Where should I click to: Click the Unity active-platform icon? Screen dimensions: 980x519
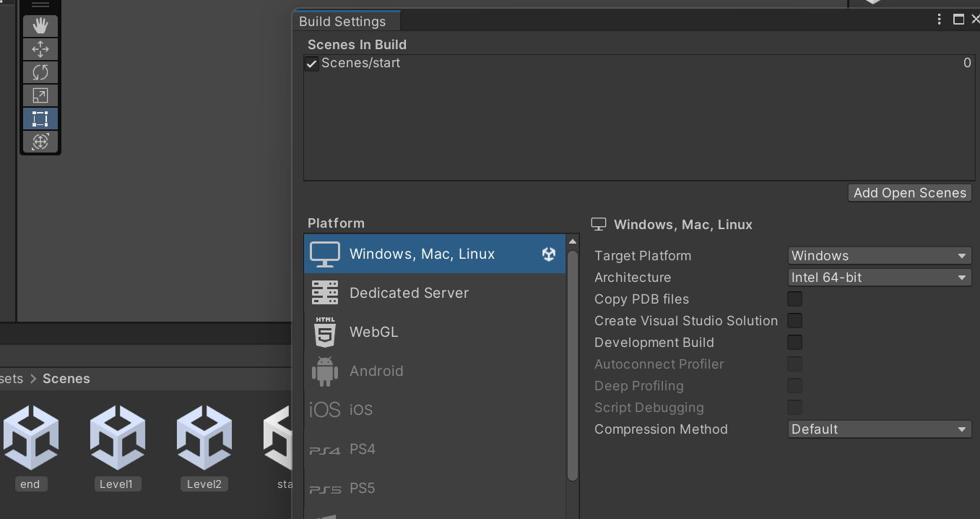pos(549,254)
